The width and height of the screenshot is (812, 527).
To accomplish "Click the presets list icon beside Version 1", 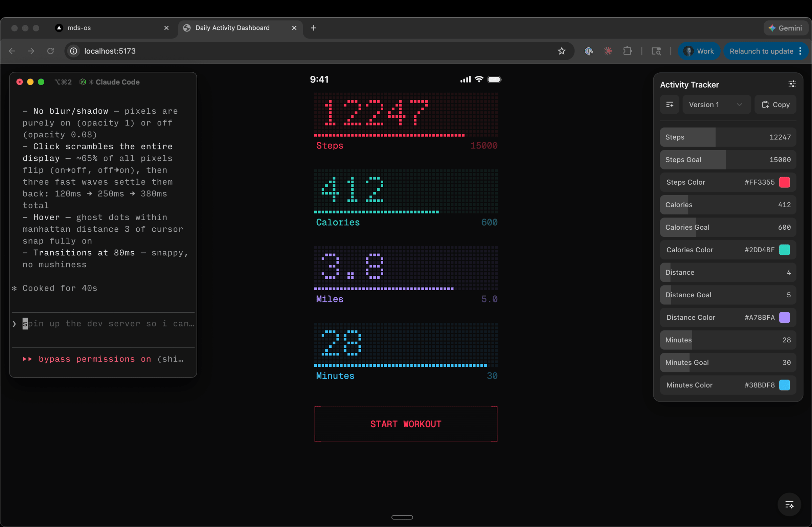I will point(669,105).
